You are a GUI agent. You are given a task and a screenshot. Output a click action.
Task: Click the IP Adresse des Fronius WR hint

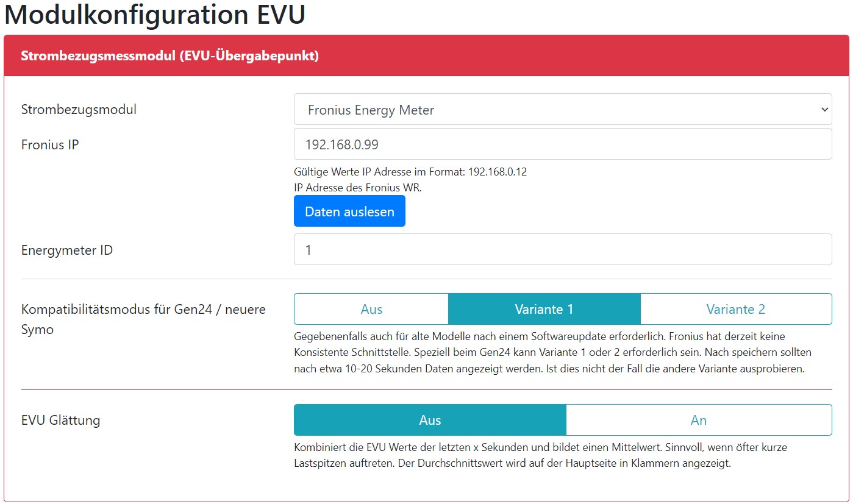coord(358,188)
